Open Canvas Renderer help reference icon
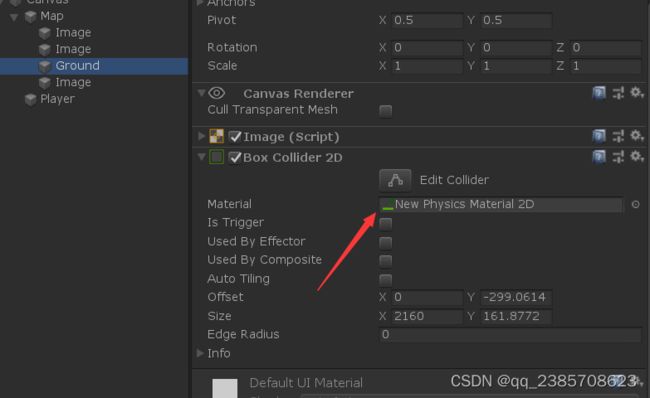Screen dimensions: 650x398 (x=599, y=93)
